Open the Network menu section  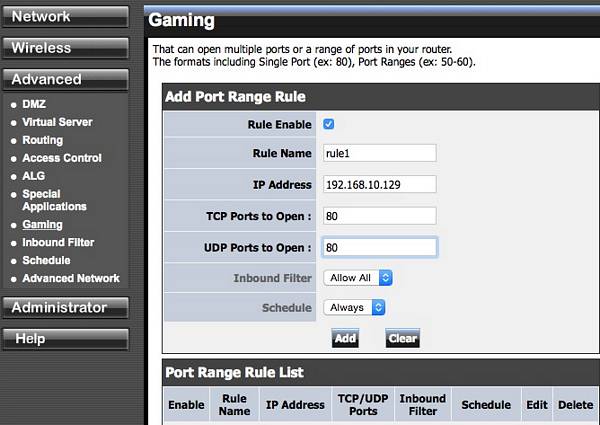pyautogui.click(x=66, y=17)
